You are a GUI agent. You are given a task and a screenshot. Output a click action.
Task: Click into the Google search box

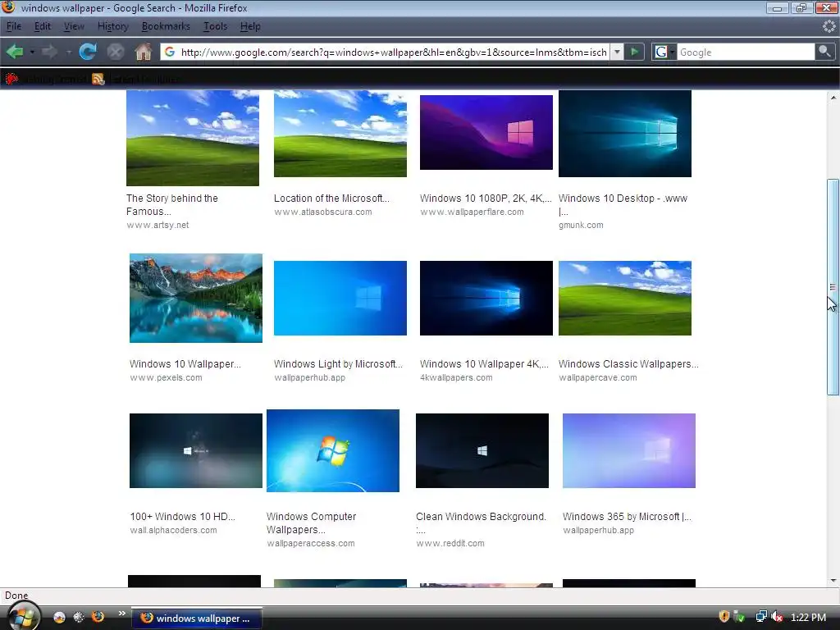(x=746, y=52)
